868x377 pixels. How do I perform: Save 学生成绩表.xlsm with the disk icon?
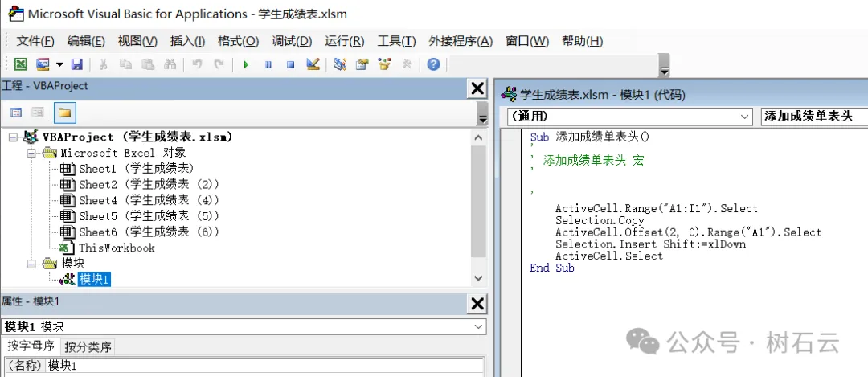pos(77,64)
